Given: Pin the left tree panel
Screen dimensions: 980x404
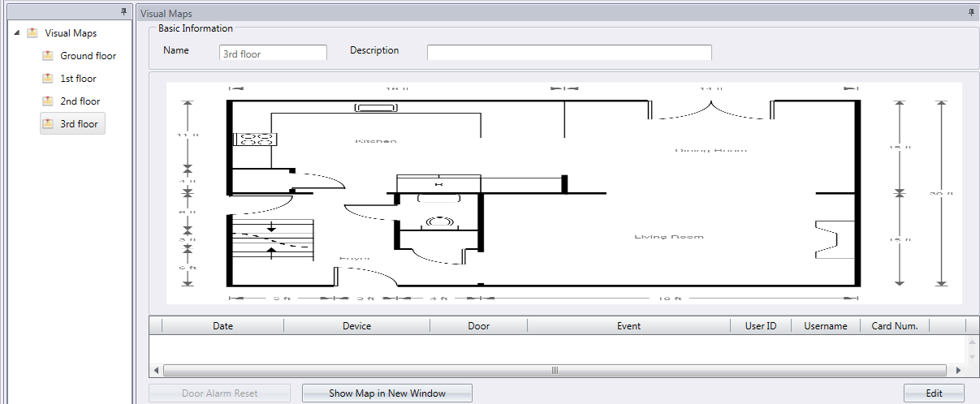Looking at the screenshot, I should [123, 12].
